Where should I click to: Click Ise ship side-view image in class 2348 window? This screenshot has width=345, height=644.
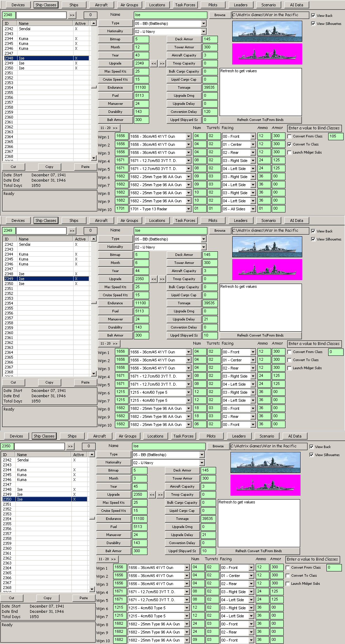click(x=267, y=31)
